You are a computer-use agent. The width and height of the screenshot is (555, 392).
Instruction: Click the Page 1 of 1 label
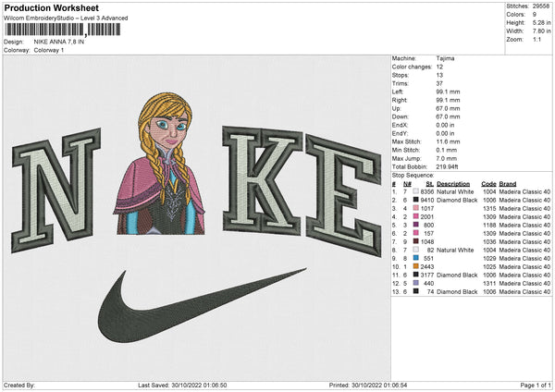pyautogui.click(x=536, y=385)
